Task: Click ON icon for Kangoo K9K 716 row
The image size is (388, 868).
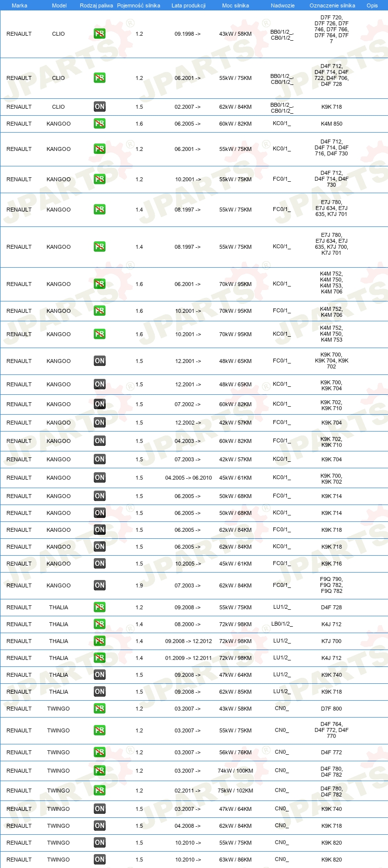Action: pyautogui.click(x=100, y=564)
